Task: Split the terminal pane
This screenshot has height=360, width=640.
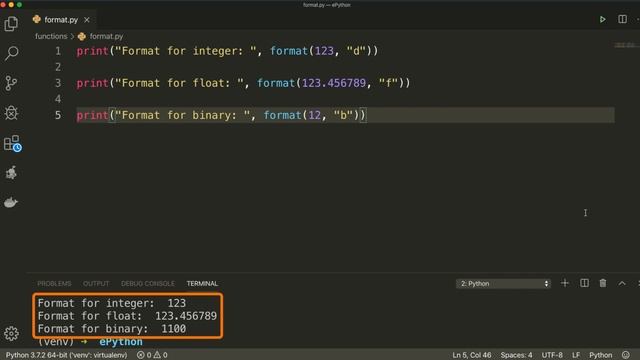Action: (584, 283)
